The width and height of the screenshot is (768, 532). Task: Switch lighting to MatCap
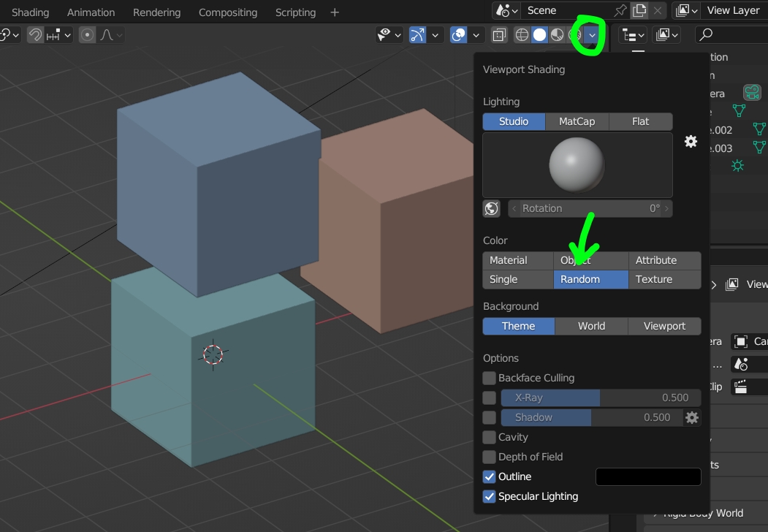(577, 121)
